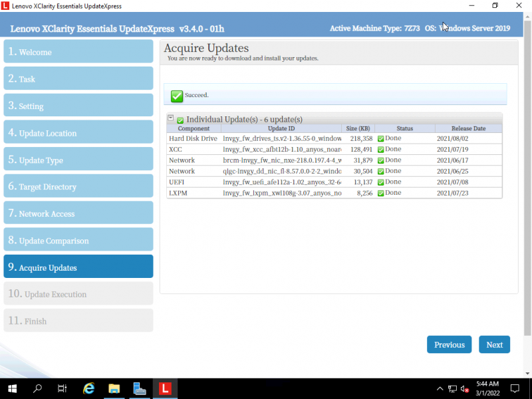Click the Done check icon for LXPM row

[380, 193]
